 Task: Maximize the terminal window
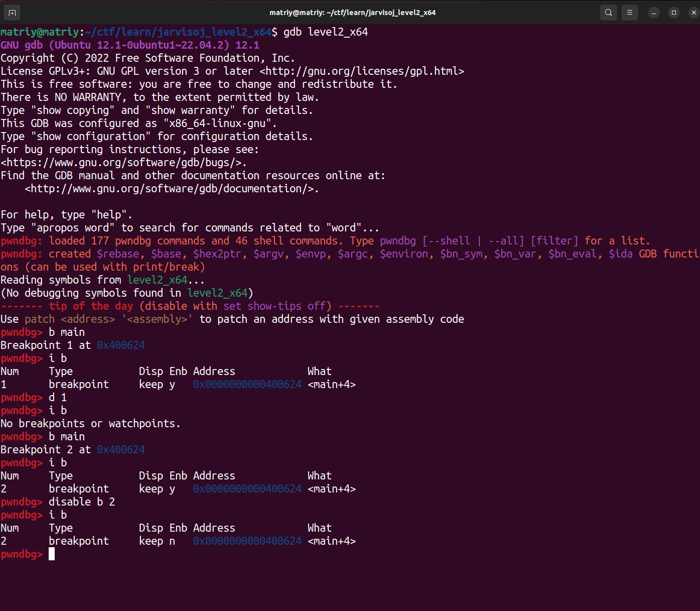coord(674,13)
